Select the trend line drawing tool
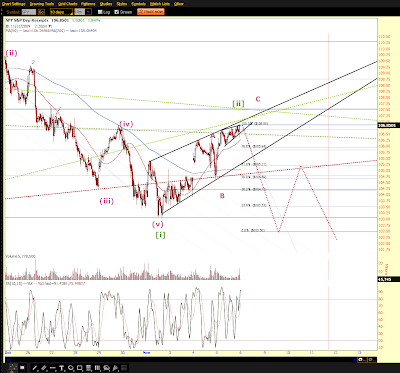The height and width of the screenshot is (373, 400). [x=35, y=368]
